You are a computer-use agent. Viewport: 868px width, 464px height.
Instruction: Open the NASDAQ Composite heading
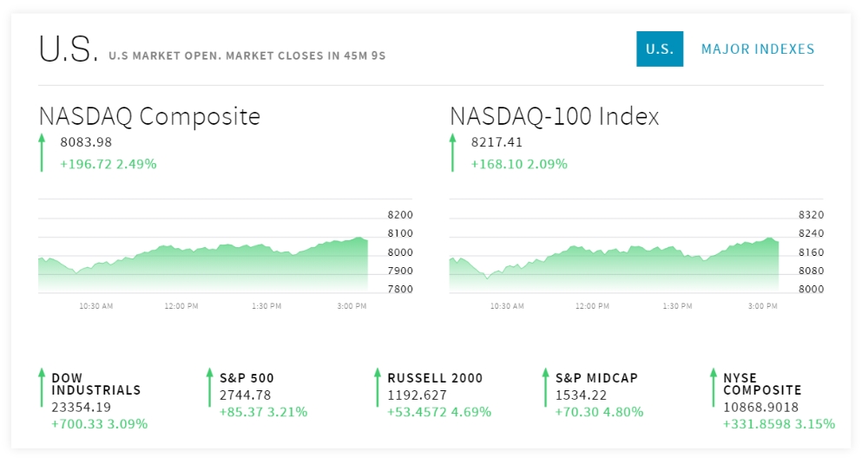149,116
